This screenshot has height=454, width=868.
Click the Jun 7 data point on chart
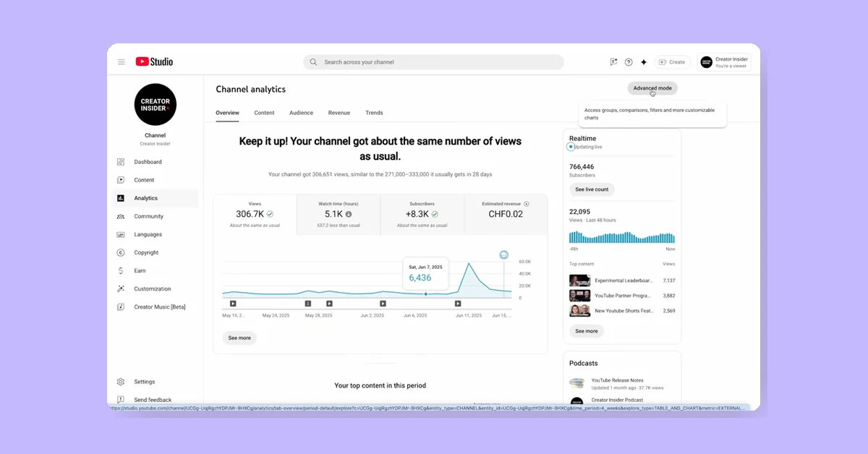425,294
